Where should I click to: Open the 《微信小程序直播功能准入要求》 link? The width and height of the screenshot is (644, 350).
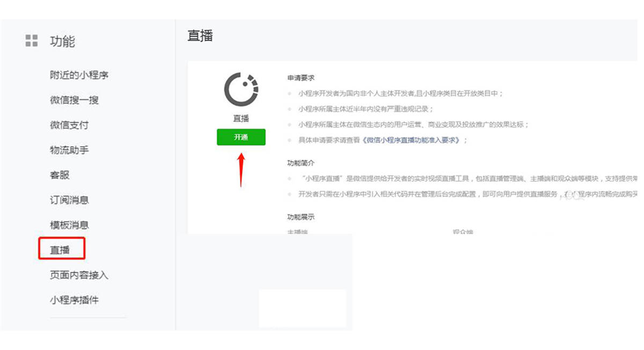[411, 140]
